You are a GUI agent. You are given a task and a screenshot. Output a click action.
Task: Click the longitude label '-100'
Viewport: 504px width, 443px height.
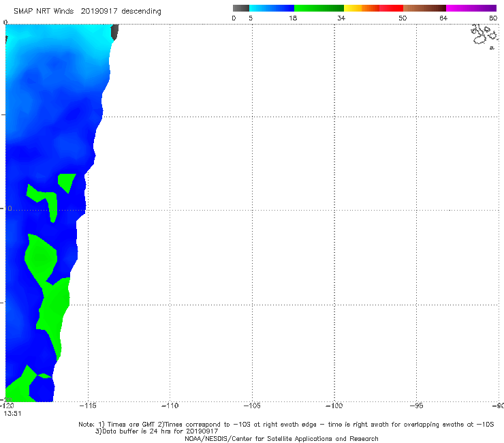click(334, 406)
